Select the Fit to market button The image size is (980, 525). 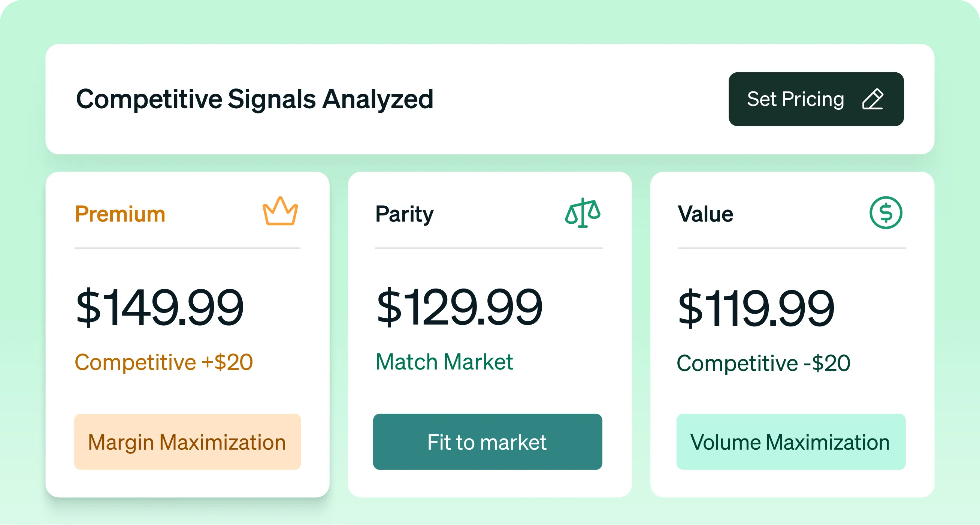pos(487,442)
